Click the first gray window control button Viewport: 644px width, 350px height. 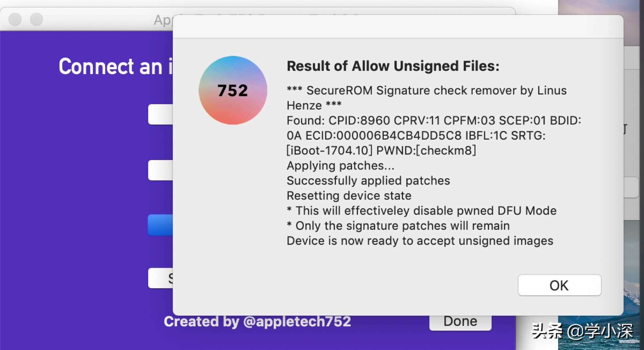coord(15,19)
